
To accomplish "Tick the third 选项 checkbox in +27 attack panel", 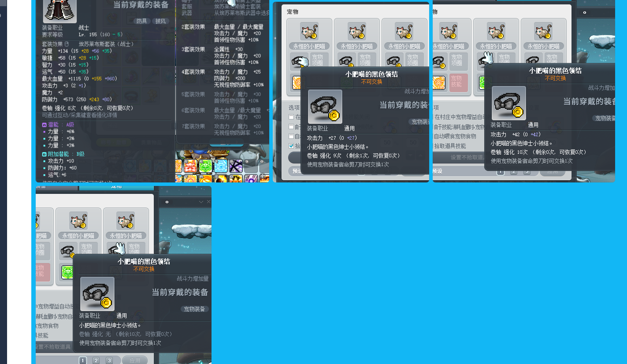I will pyautogui.click(x=291, y=136).
